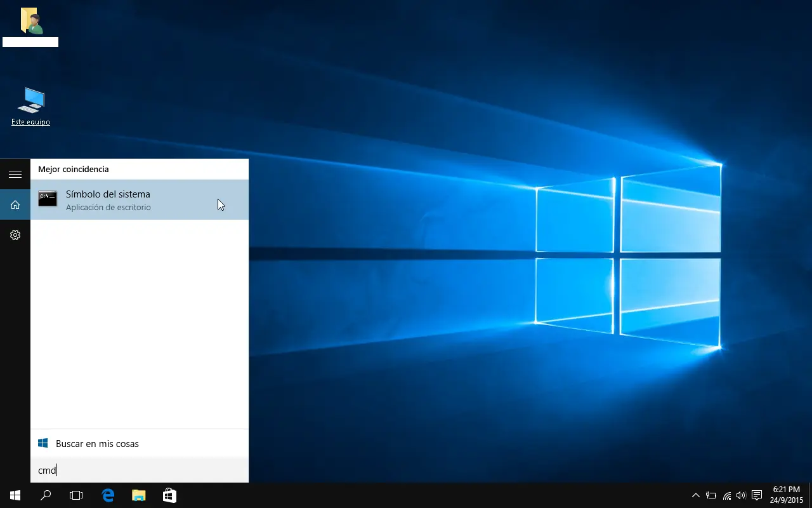This screenshot has width=812, height=508.
Task: Open the Wi-Fi network icon
Action: [727, 495]
